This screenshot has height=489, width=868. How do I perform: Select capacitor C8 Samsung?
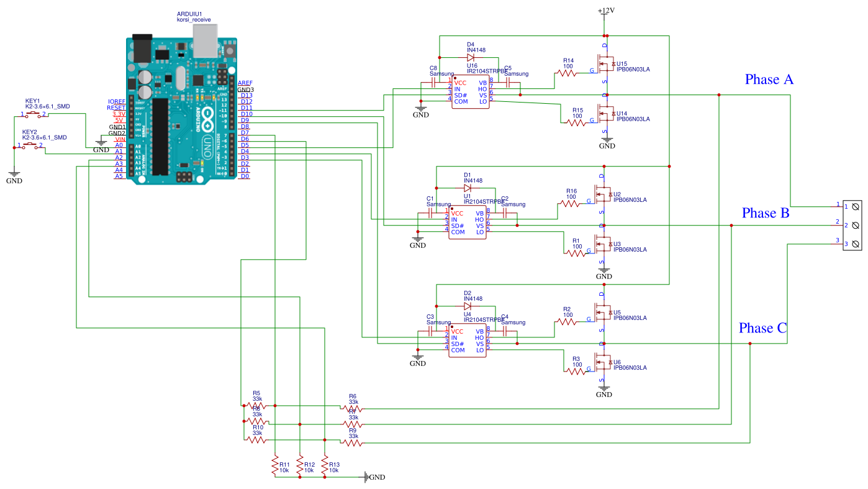click(x=435, y=83)
